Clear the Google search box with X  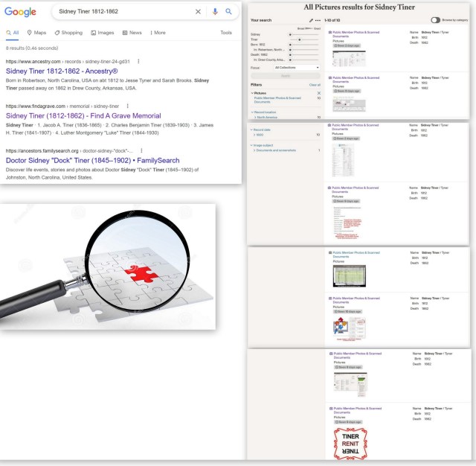(198, 12)
